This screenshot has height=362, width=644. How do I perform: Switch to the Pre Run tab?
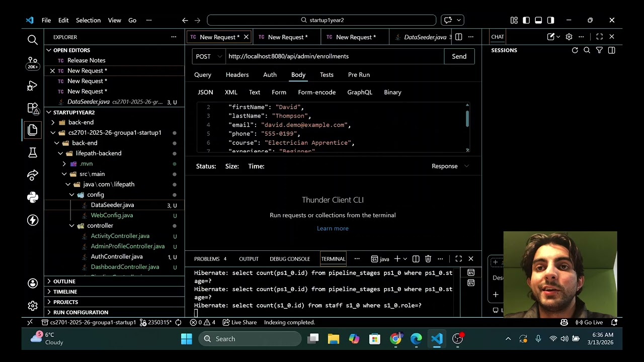point(359,74)
